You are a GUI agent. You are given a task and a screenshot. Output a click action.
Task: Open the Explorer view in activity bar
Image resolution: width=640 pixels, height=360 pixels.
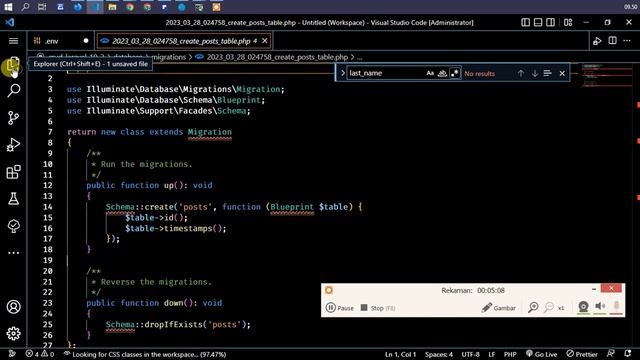13,64
